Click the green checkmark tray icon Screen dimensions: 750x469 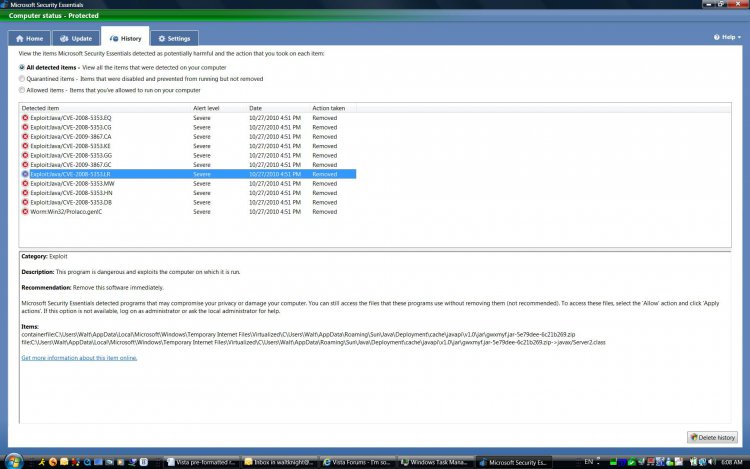(x=631, y=462)
